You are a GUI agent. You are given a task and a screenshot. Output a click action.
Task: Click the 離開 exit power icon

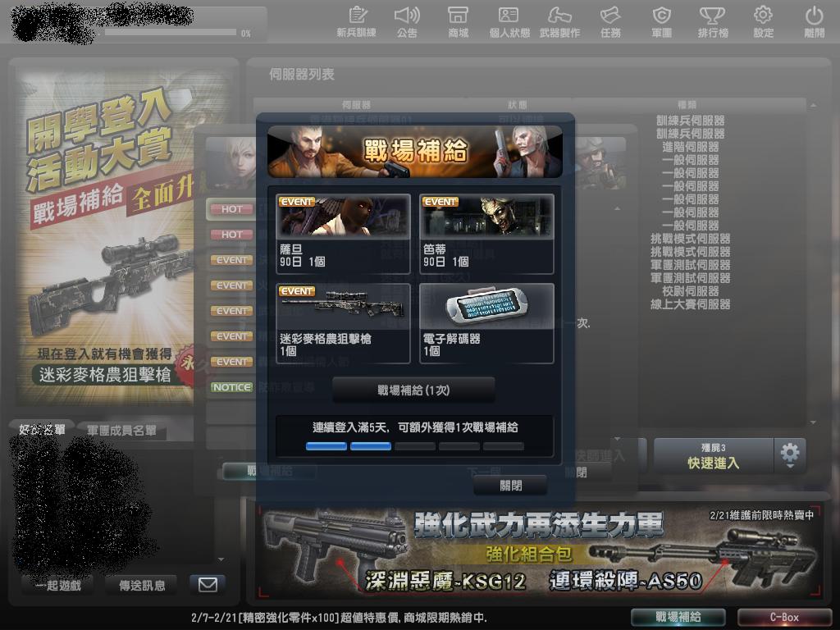coord(814,21)
